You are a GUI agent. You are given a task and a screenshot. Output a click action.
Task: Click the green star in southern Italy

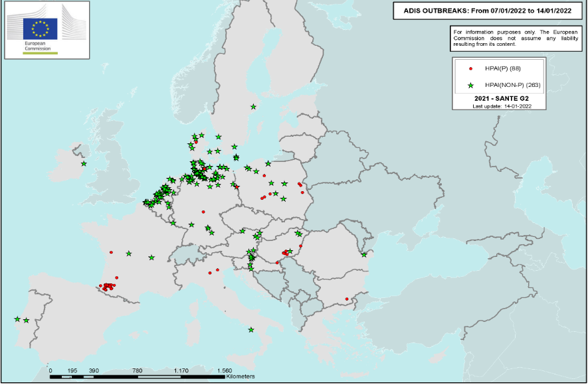pos(250,330)
